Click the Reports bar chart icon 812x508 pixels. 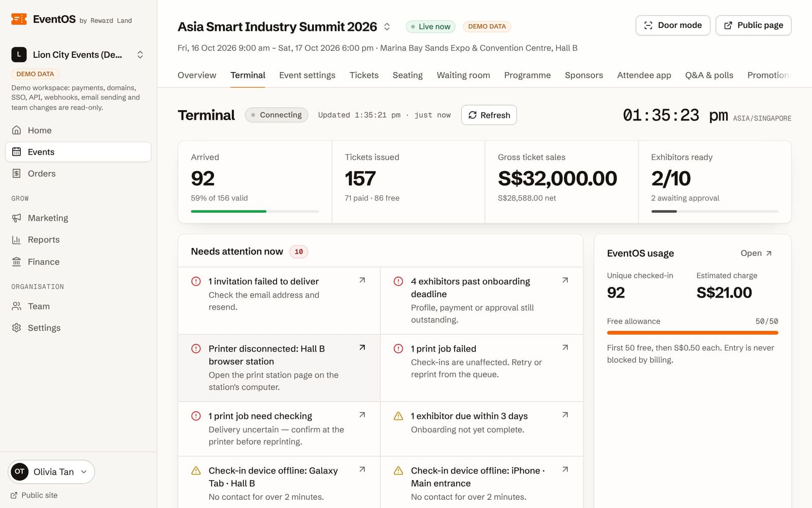(17, 240)
